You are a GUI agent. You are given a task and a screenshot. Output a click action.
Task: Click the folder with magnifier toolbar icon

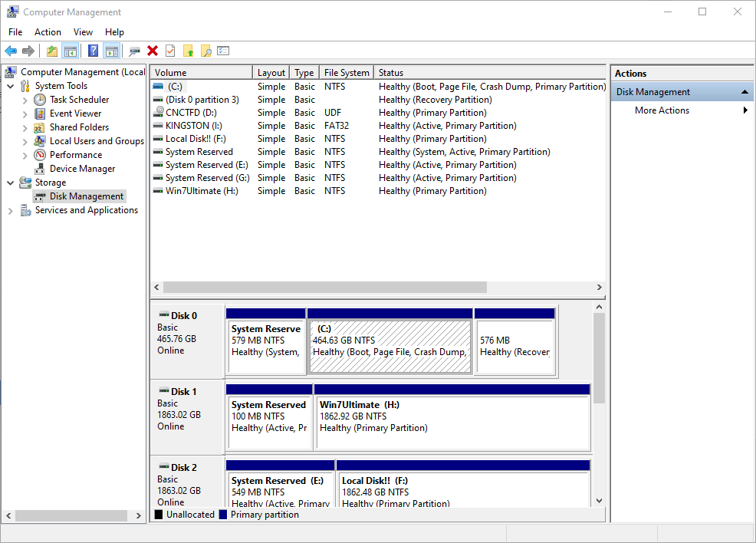tap(205, 51)
